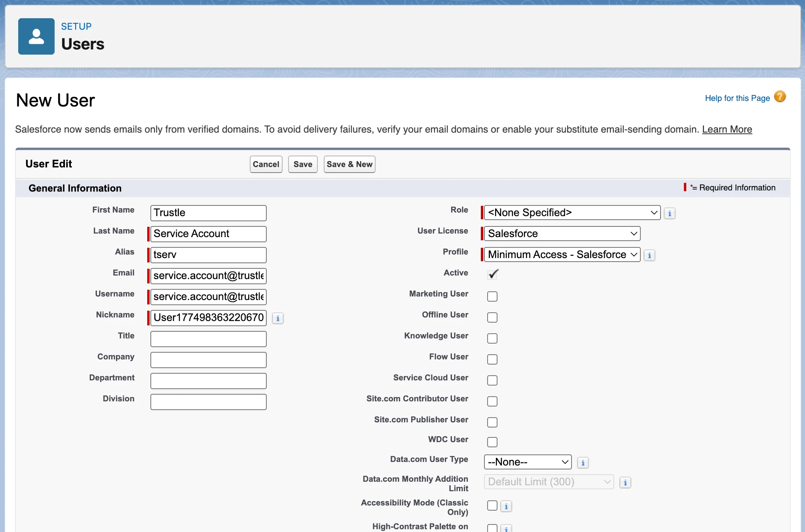Check the Flow User checkbox
Image resolution: width=805 pixels, height=532 pixels.
point(492,359)
